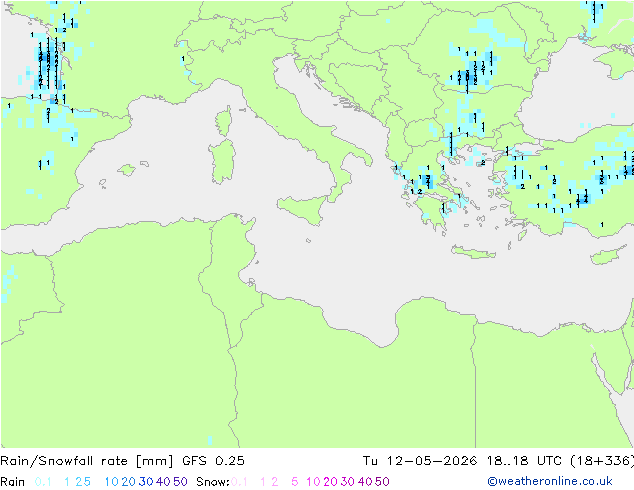Pick the Rain 40 legend color value
This screenshot has height=490, width=634.
point(163,482)
